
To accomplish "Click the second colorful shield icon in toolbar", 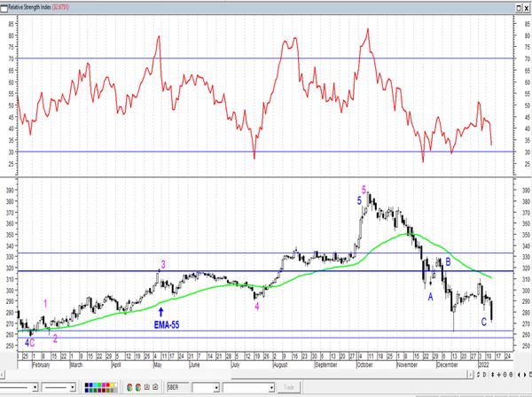I will 138,387.
